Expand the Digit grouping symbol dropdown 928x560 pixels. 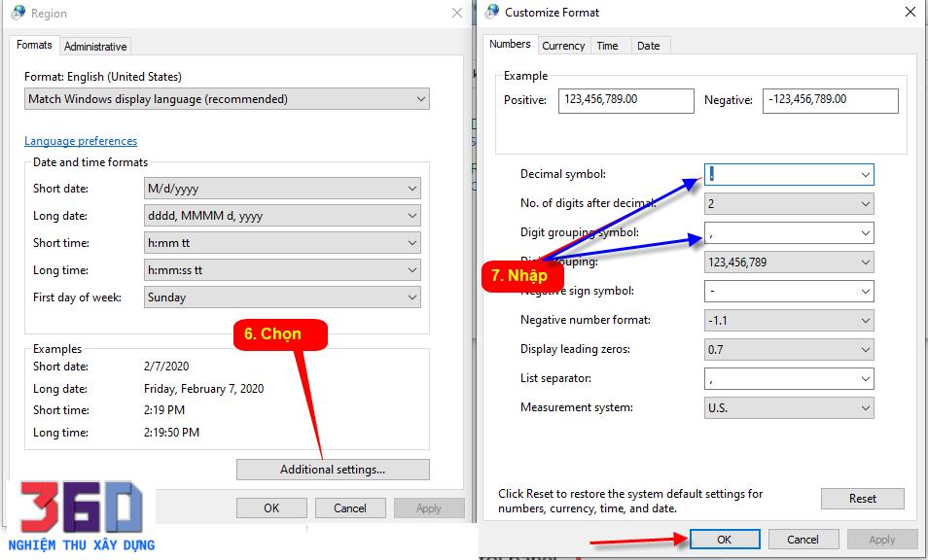[865, 233]
